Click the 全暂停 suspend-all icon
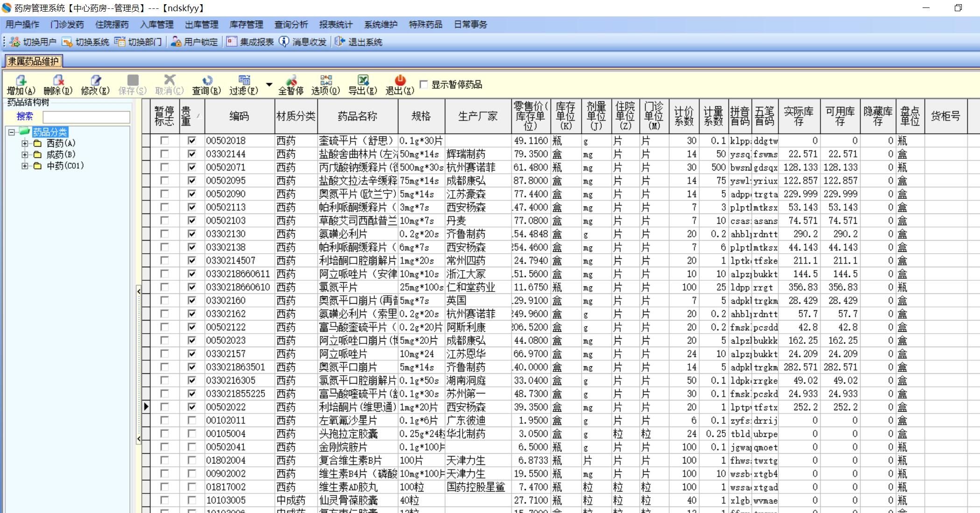 pos(291,80)
